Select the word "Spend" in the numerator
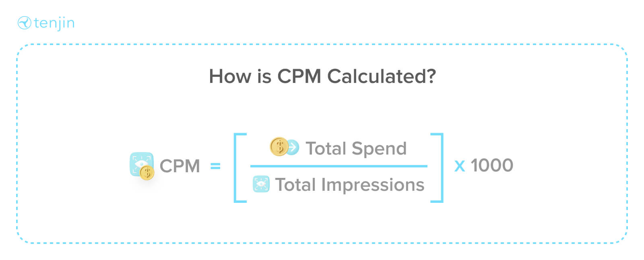This screenshot has width=644, height=260. [x=379, y=149]
